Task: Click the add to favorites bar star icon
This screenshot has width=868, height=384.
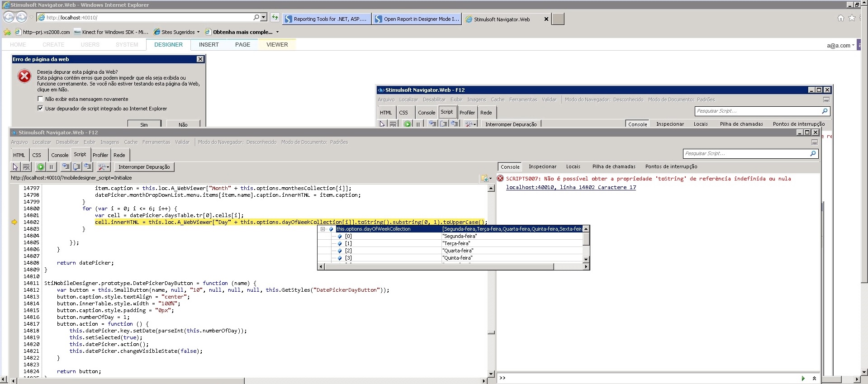Action: 7,32
